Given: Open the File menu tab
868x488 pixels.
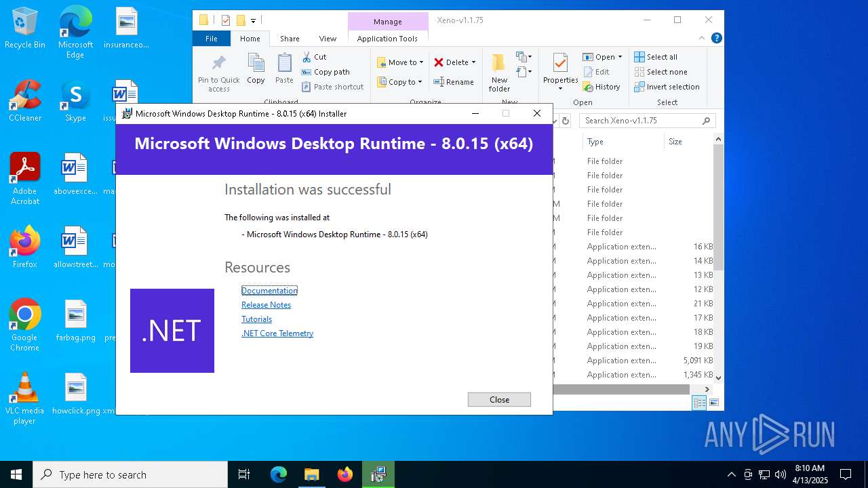Looking at the screenshot, I should 212,39.
